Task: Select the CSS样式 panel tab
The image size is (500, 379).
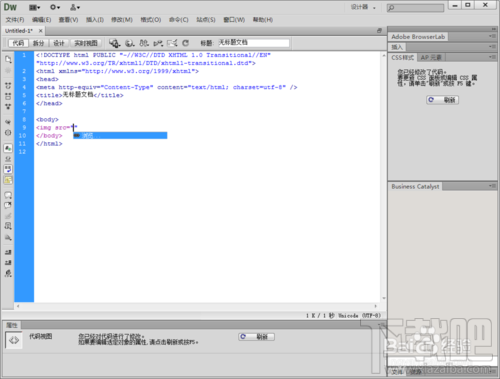Action: pyautogui.click(x=402, y=58)
